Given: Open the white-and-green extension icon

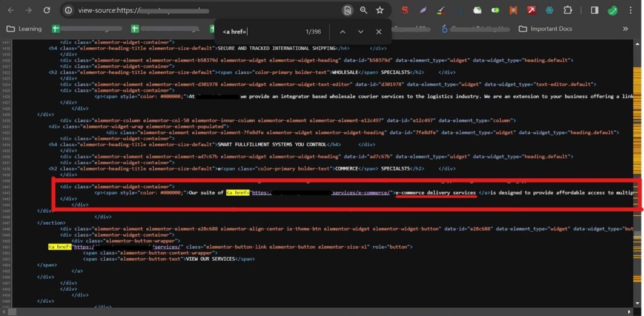Looking at the screenshot, I should 477,10.
